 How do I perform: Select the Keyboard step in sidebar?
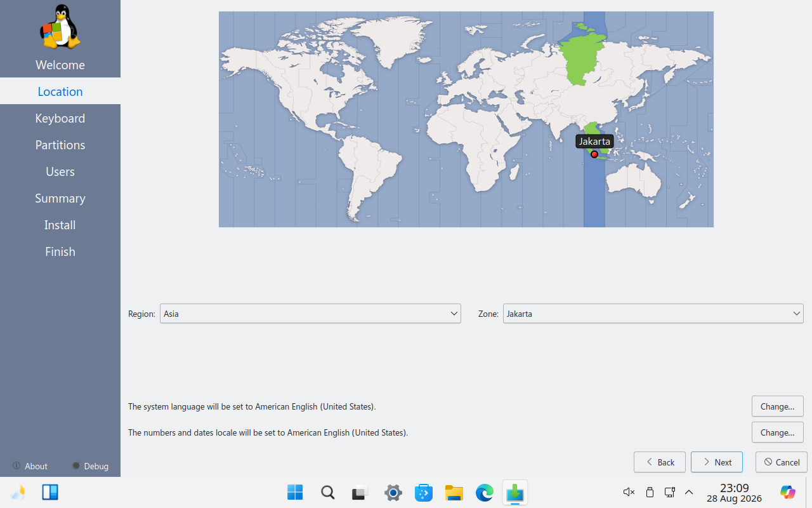tap(60, 118)
